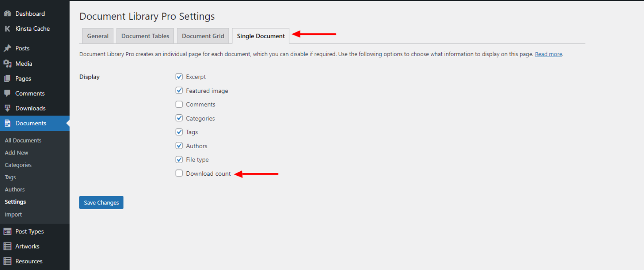
Task: Open Pages using the sidebar icon
Action: 7,78
